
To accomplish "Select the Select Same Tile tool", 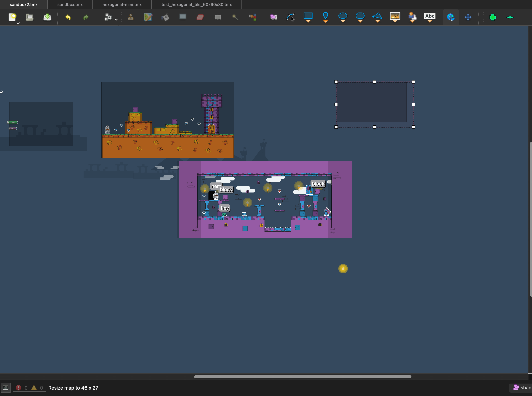I will pos(252,17).
